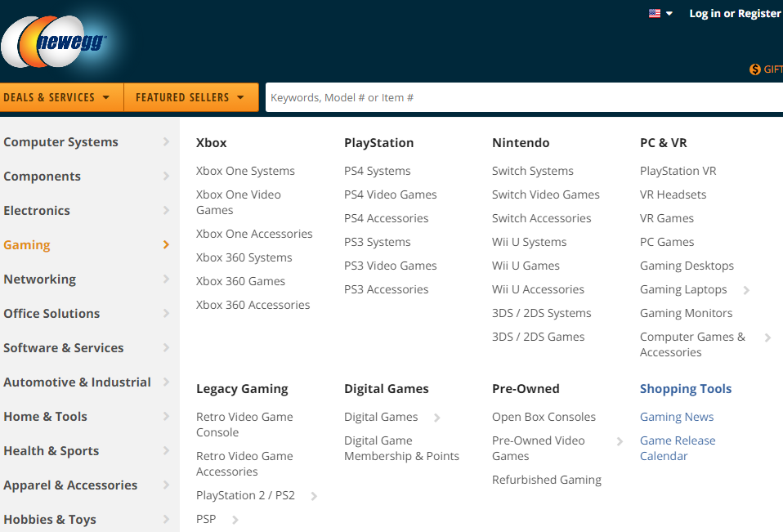This screenshot has height=532, width=783.
Task: Browse Wii U Games
Action: (x=526, y=266)
